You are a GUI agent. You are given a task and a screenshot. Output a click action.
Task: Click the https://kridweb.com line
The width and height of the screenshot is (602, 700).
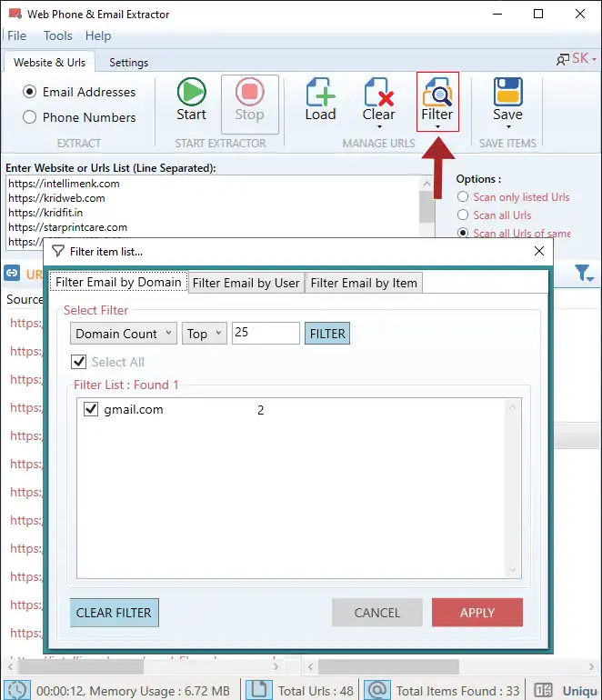pyautogui.click(x=56, y=198)
